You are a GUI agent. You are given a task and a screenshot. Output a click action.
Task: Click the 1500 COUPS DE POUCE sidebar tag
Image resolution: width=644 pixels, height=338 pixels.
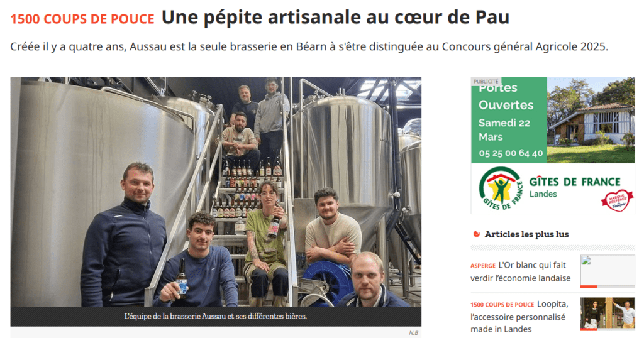tap(502, 305)
